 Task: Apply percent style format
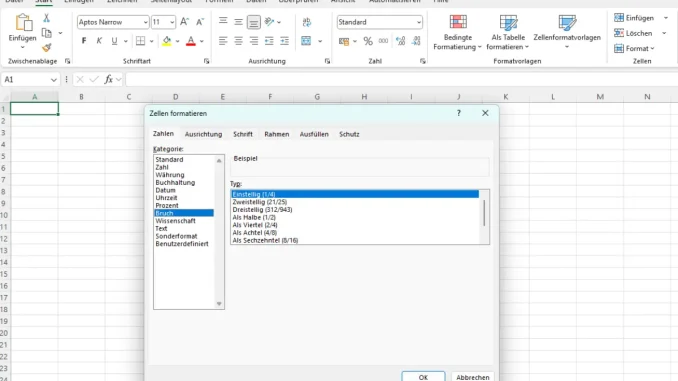368,41
